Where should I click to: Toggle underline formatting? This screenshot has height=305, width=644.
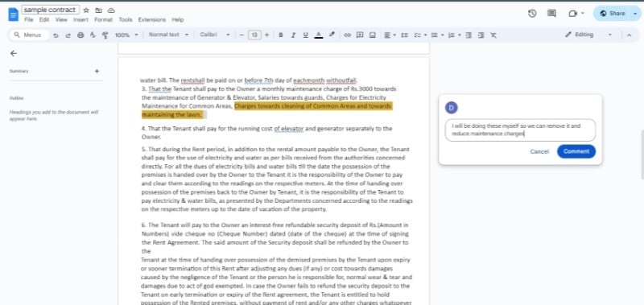point(306,35)
